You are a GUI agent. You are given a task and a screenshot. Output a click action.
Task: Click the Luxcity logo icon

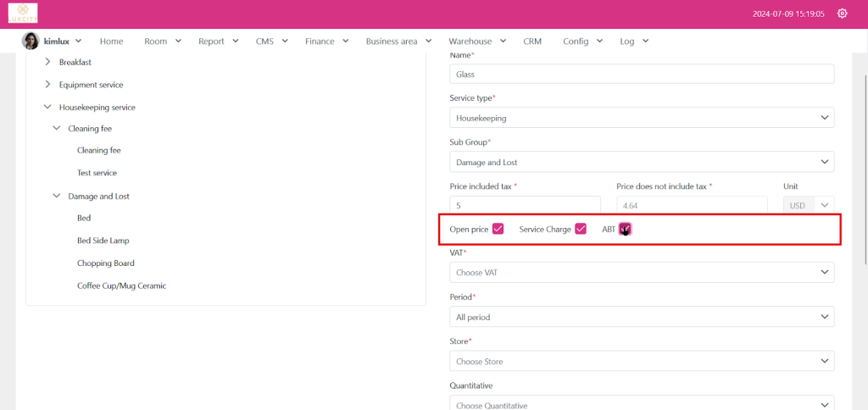pos(23,14)
